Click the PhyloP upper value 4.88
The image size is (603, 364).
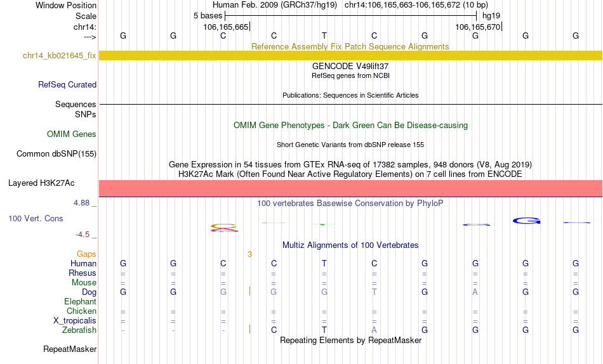(81, 203)
